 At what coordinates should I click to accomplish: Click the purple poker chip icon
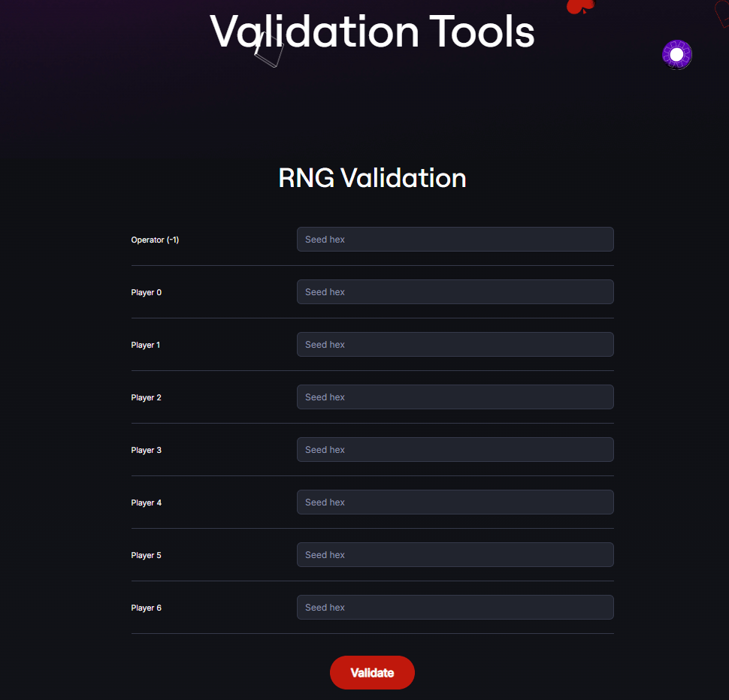tap(676, 55)
